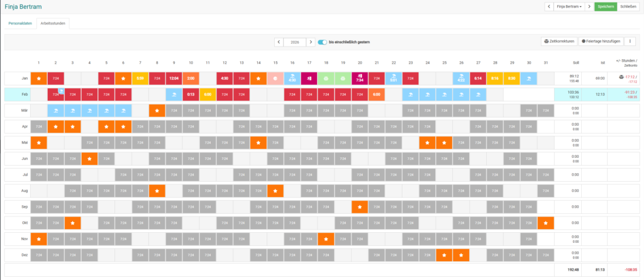
Task: Select the small umbrella badge on February 2
Action: pyautogui.click(x=61, y=91)
